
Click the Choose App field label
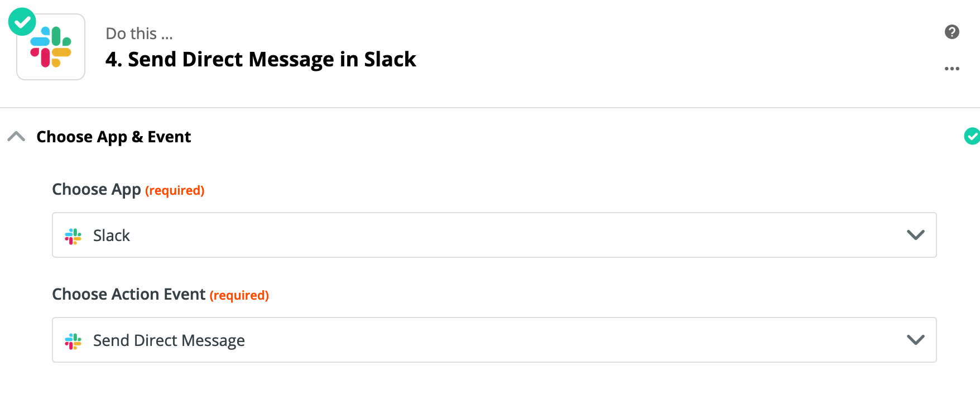97,190
